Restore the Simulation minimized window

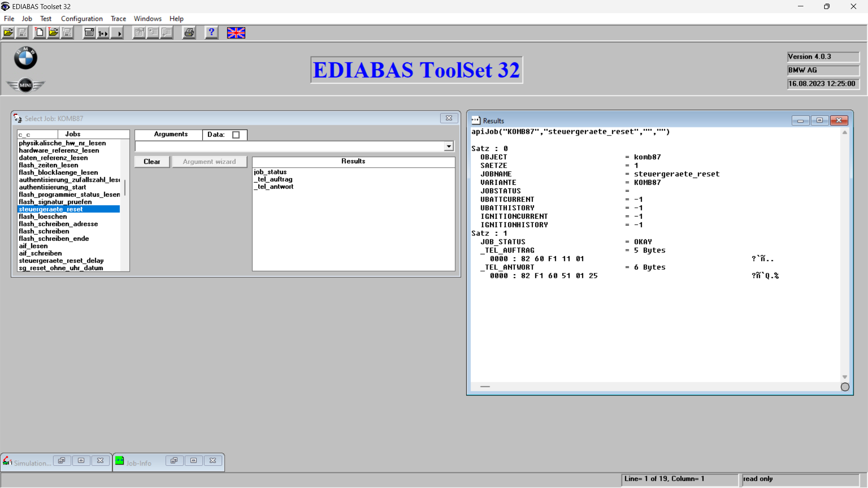point(61,460)
